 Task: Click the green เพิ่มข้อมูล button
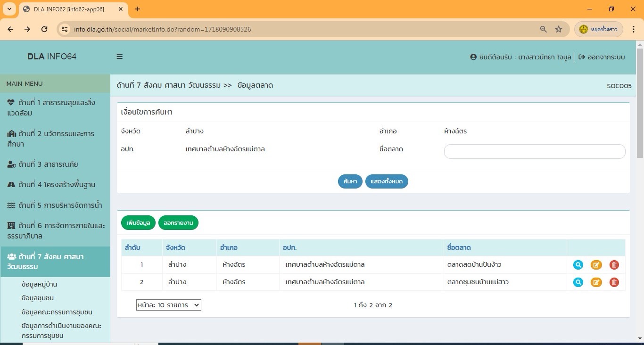click(x=138, y=223)
